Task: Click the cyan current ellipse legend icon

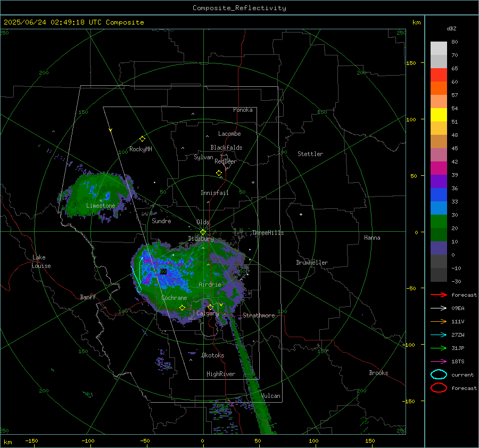Action: tap(439, 374)
